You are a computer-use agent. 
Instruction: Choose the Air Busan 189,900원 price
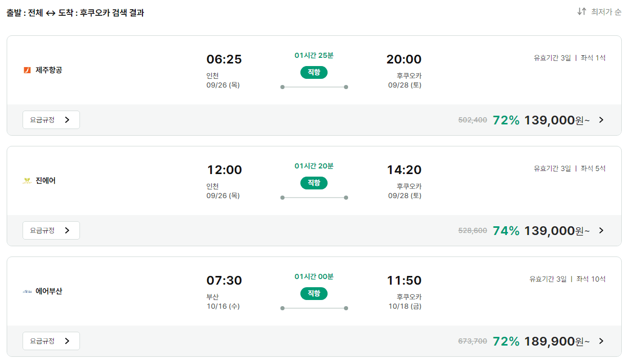click(557, 341)
